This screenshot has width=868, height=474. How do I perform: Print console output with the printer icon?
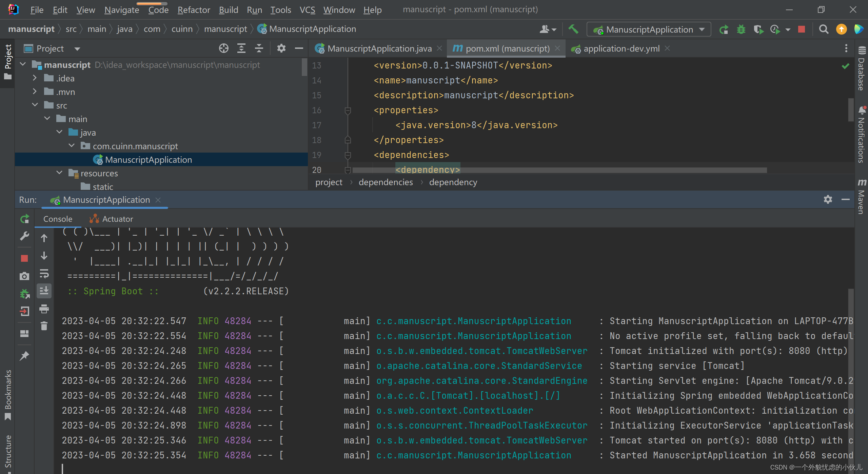tap(44, 309)
